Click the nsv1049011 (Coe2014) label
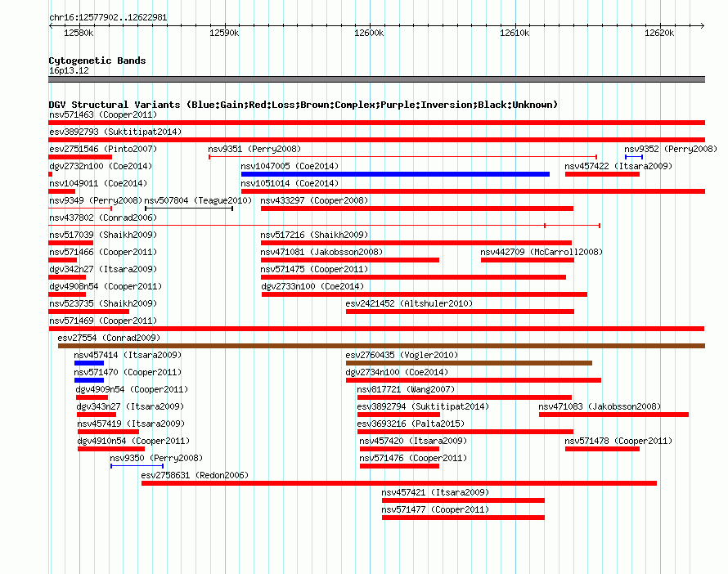This screenshot has height=574, width=728. (98, 183)
